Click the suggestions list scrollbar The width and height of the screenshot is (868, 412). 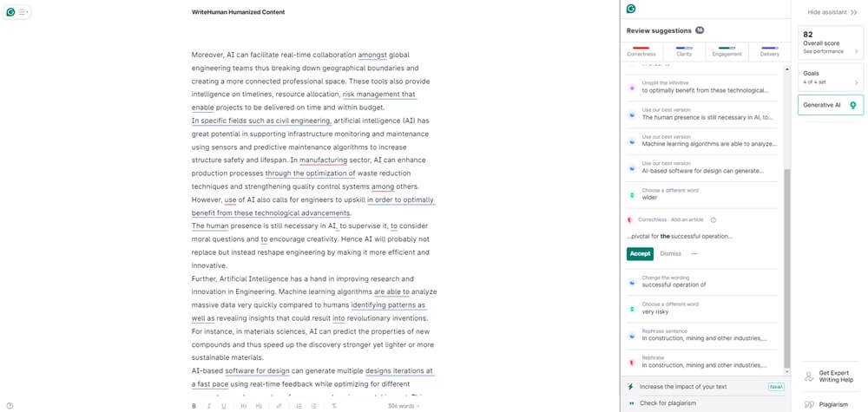coord(787,260)
